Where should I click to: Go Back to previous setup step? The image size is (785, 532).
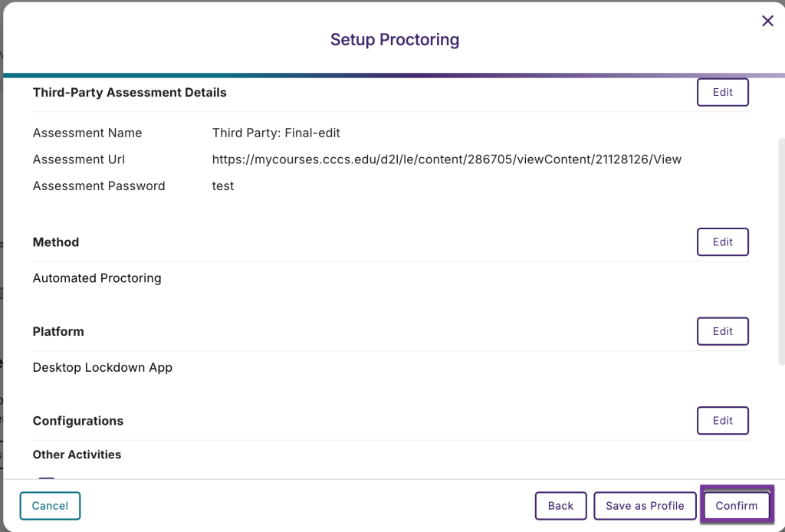coord(560,505)
